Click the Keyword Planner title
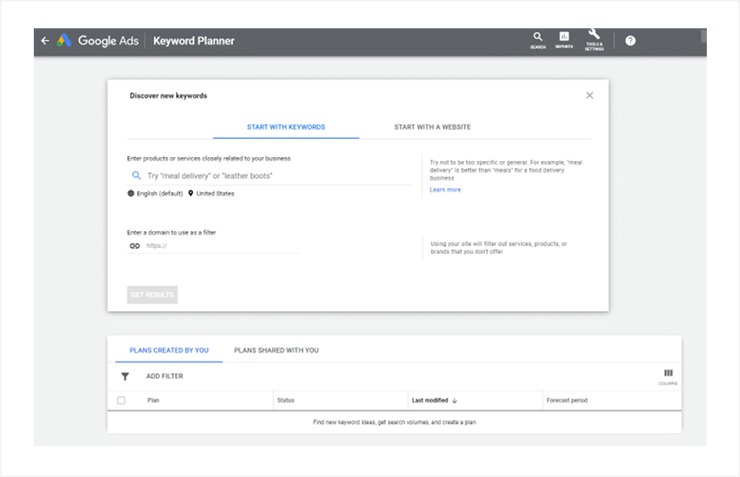This screenshot has width=740, height=477. pos(193,41)
